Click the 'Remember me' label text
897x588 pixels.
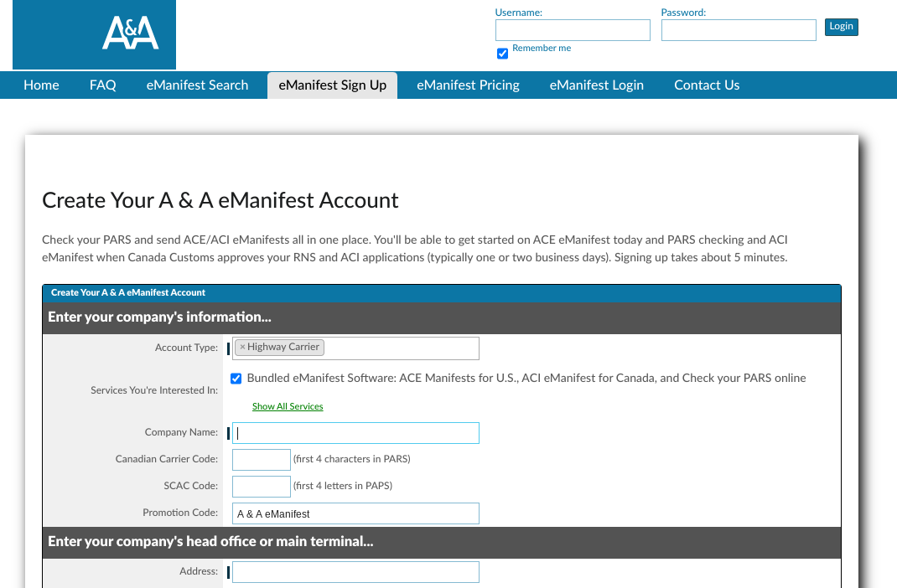542,48
